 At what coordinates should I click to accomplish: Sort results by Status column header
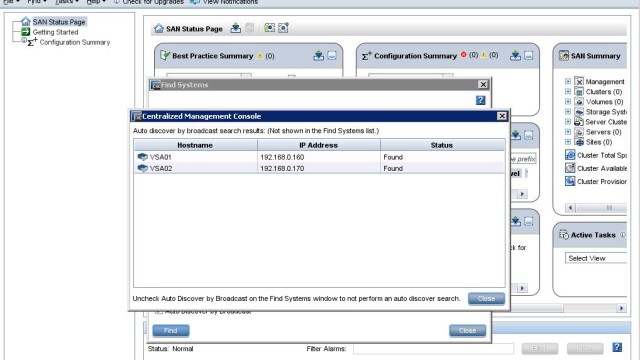pos(442,145)
